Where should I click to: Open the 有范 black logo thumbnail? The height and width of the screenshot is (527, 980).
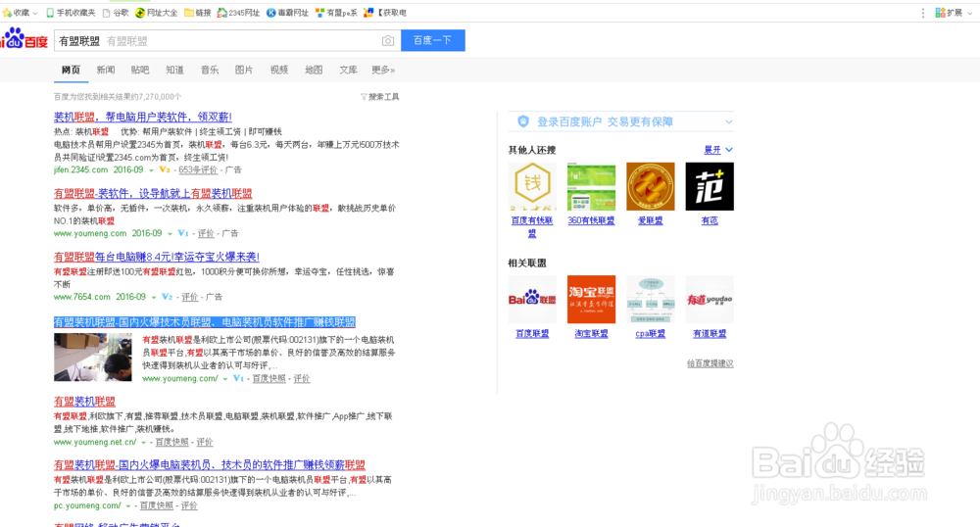coord(710,186)
